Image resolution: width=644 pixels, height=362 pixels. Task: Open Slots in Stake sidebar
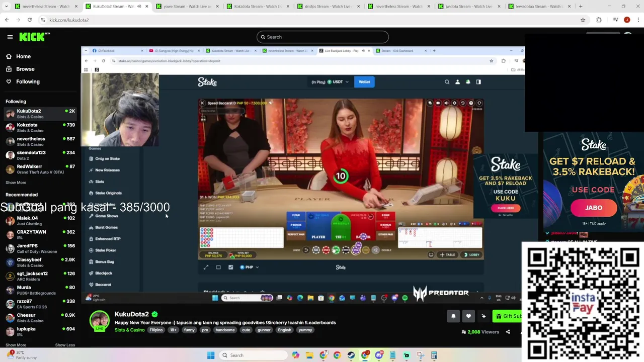tap(100, 182)
